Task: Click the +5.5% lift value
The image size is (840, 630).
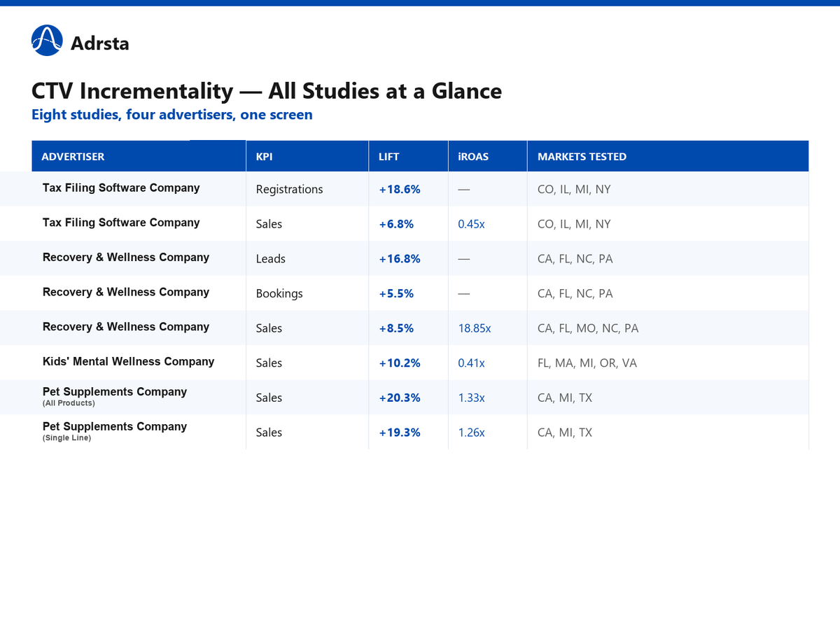Action: pos(396,293)
